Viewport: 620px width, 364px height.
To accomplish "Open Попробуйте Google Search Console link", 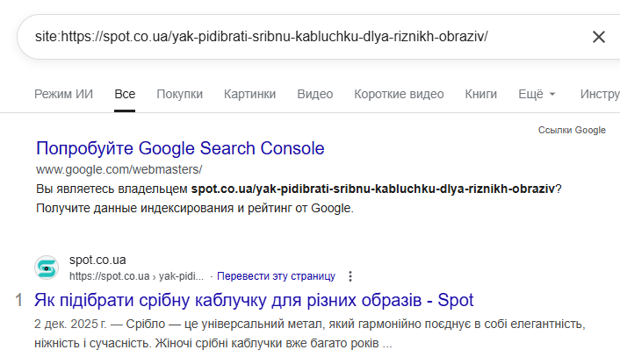I will tap(180, 148).
